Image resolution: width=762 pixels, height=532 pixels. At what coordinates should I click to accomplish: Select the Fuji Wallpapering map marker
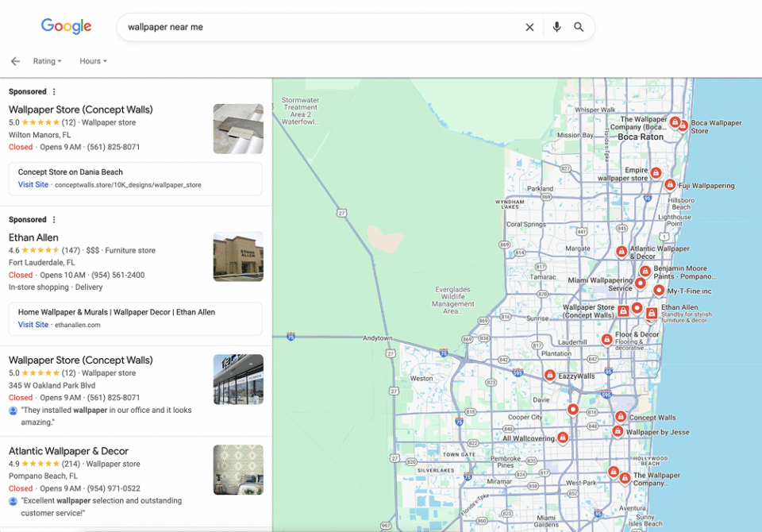click(x=670, y=184)
